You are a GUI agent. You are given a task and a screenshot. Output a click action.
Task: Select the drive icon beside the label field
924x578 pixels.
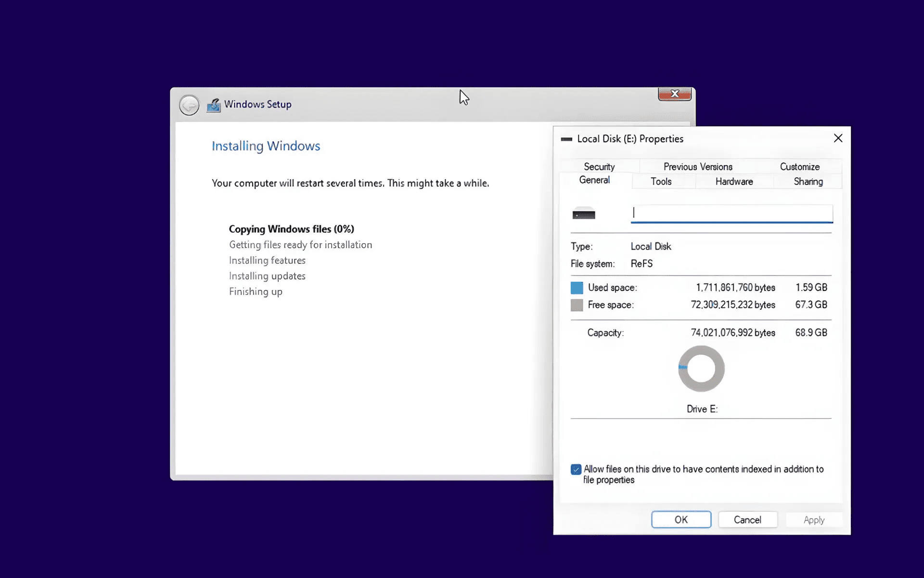click(x=584, y=213)
